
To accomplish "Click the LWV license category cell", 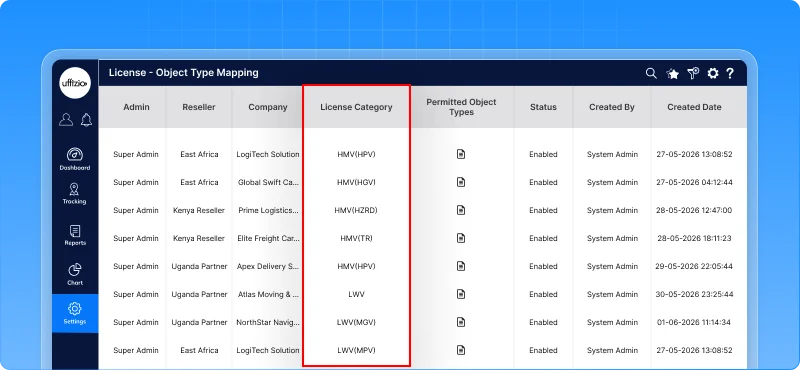I will [356, 294].
